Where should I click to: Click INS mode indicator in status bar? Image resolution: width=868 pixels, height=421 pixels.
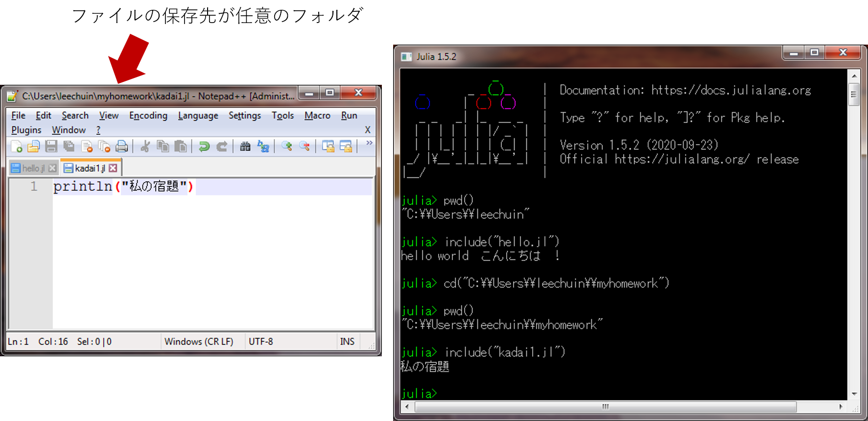click(x=347, y=342)
